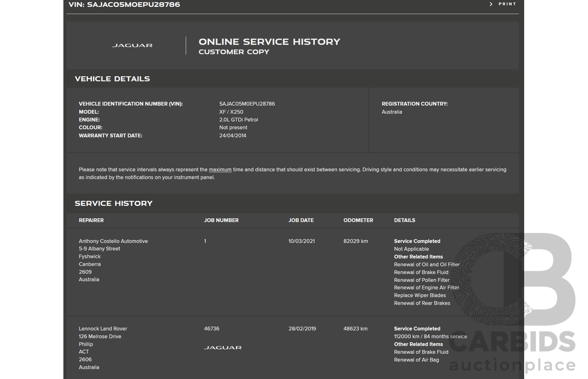588x379 pixels.
Task: Click the chevron arrow beside Print
Action: pyautogui.click(x=491, y=4)
